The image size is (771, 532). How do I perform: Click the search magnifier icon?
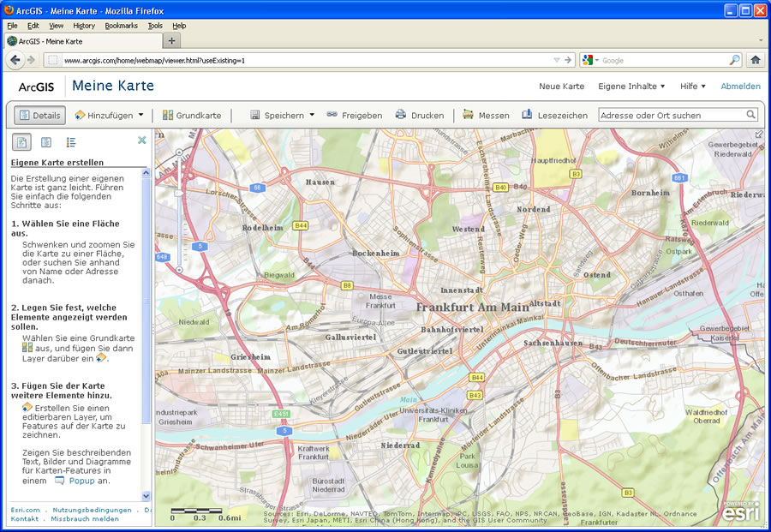pyautogui.click(x=751, y=115)
